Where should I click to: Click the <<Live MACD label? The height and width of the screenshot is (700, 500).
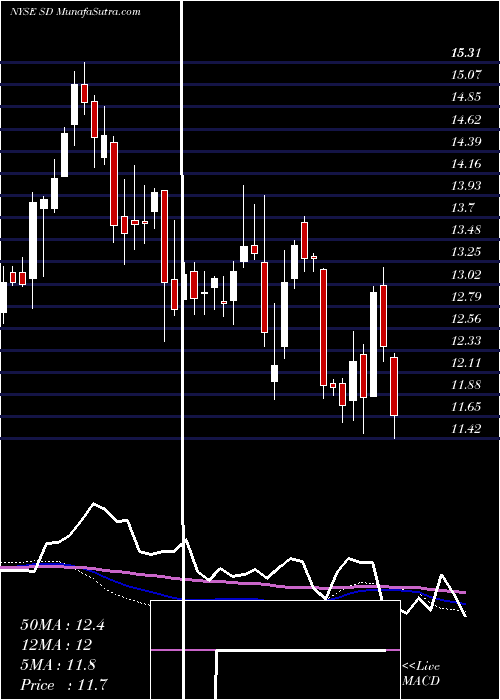[x=421, y=673]
